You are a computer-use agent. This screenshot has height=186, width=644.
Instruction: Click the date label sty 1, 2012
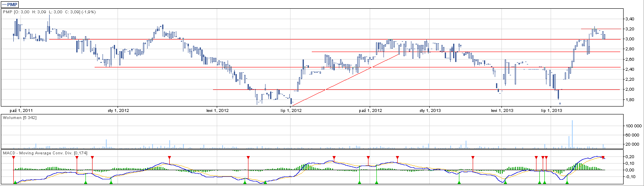[x=118, y=111]
